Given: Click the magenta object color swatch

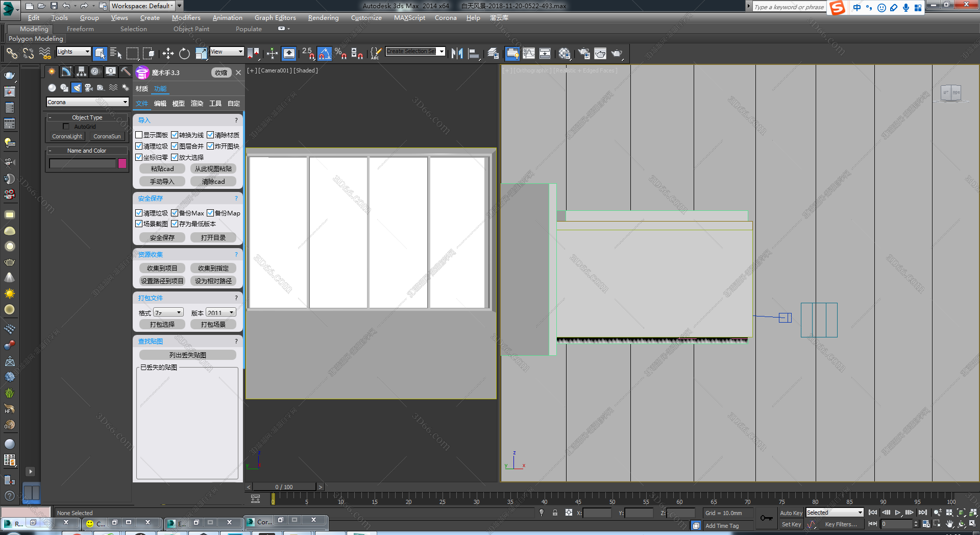Looking at the screenshot, I should (122, 163).
